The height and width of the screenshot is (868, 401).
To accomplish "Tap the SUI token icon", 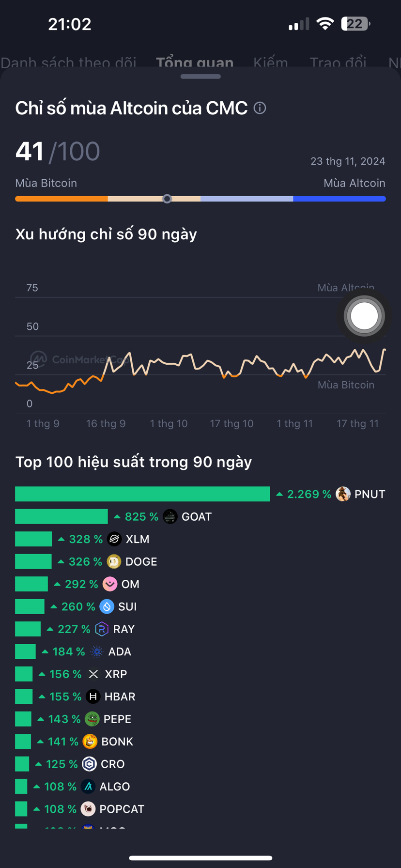I will click(x=107, y=606).
